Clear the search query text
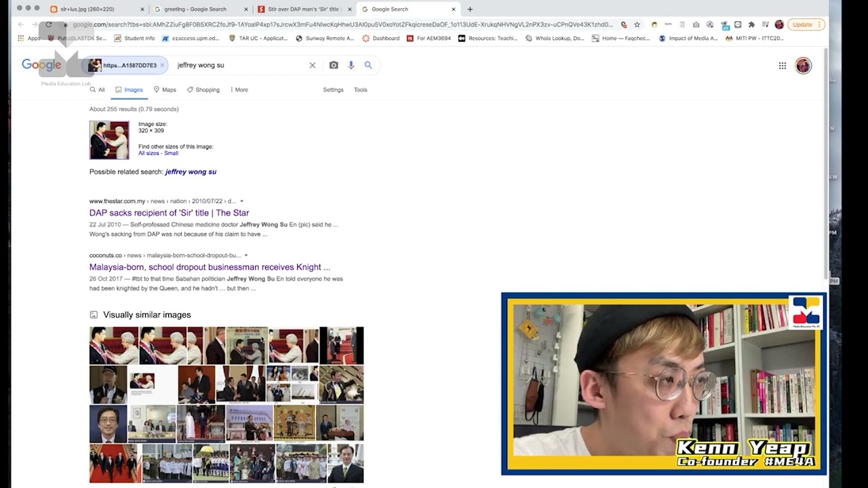This screenshot has height=488, width=868. click(x=313, y=66)
